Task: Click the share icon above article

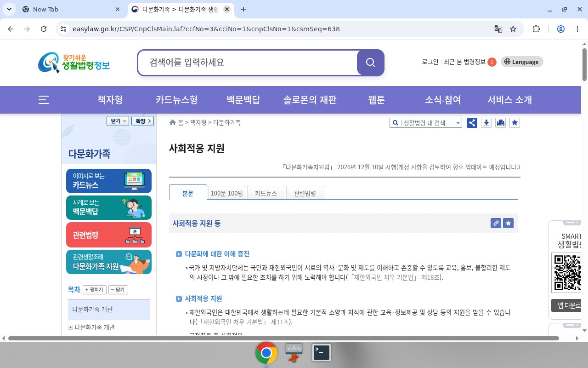Action: coord(472,123)
